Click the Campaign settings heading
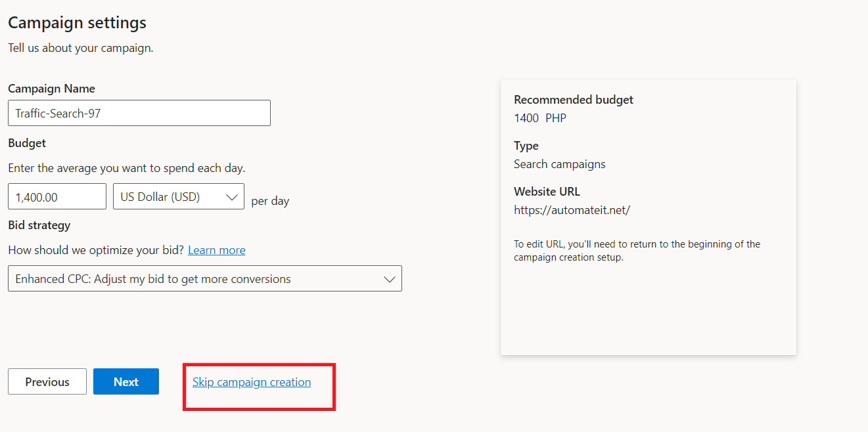Image resolution: width=868 pixels, height=432 pixels. pos(77,23)
